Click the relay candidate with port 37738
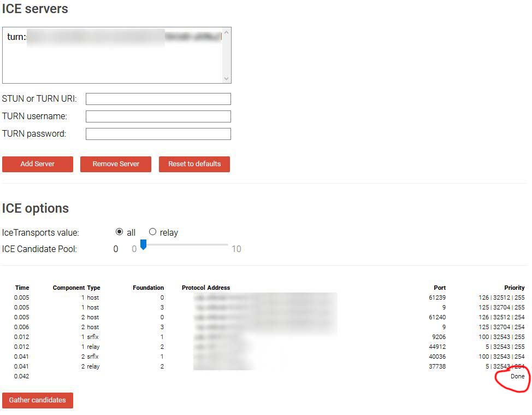532x415 pixels. tap(218, 366)
